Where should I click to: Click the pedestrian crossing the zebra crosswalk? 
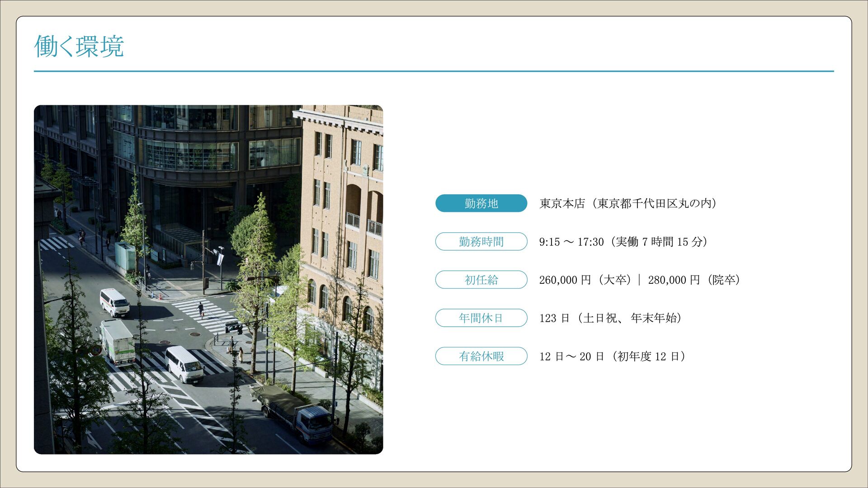tap(201, 309)
